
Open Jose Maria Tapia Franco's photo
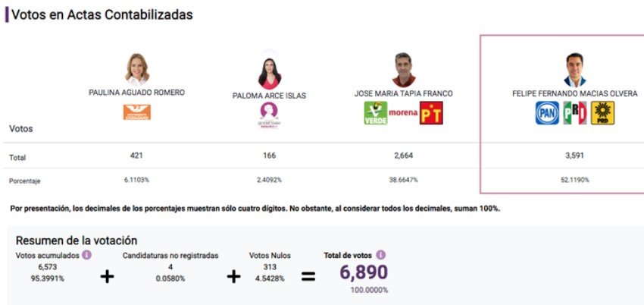tap(403, 70)
